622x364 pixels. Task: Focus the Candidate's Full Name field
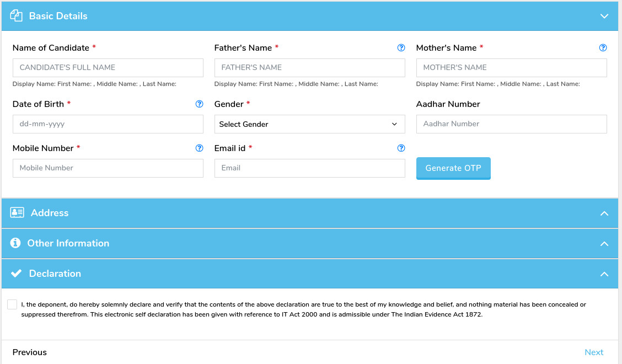click(x=108, y=68)
